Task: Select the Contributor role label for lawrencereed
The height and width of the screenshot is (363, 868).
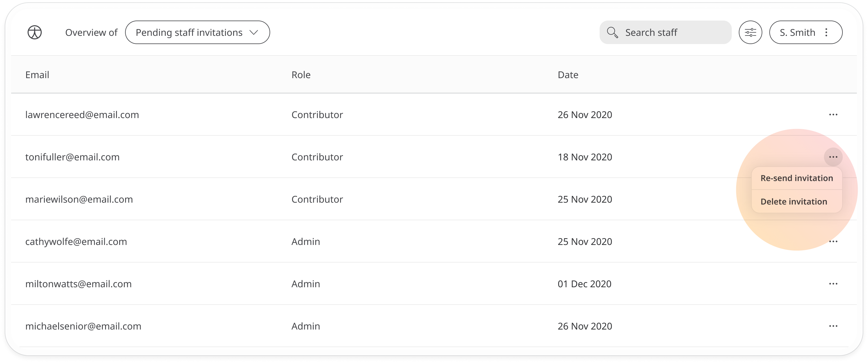Action: point(317,115)
